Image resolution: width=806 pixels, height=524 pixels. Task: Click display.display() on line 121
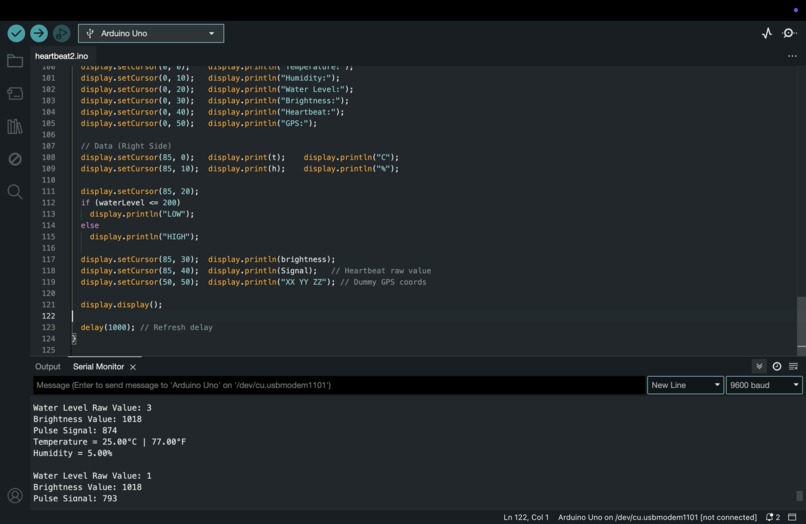121,305
